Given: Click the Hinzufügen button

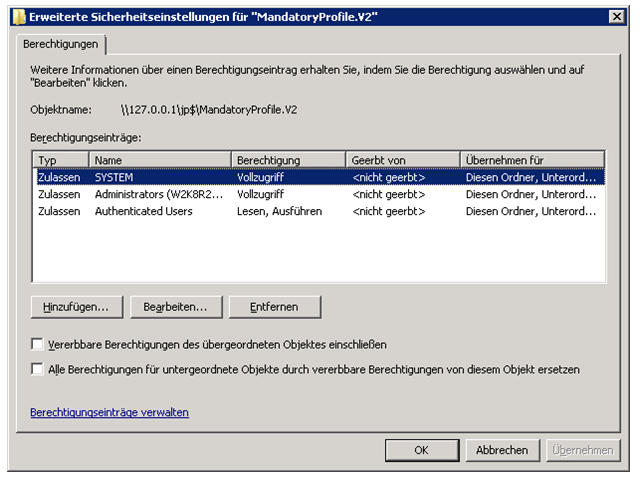Looking at the screenshot, I should [x=76, y=306].
